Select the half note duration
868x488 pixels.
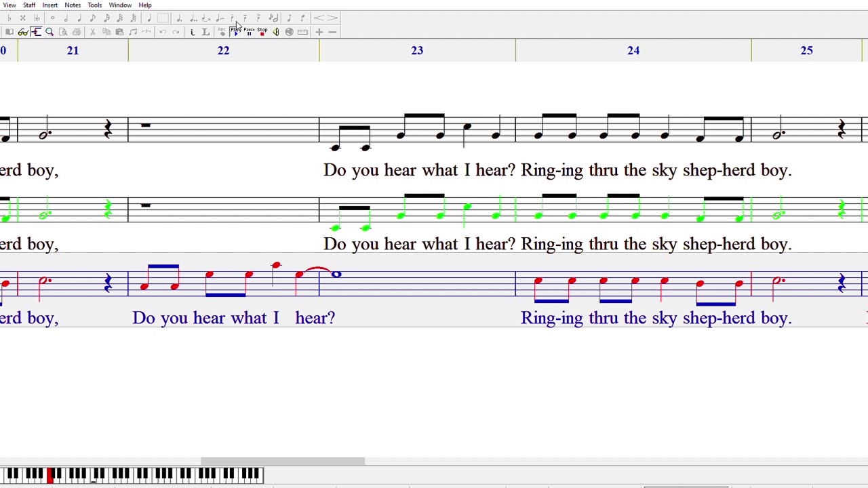pos(66,18)
